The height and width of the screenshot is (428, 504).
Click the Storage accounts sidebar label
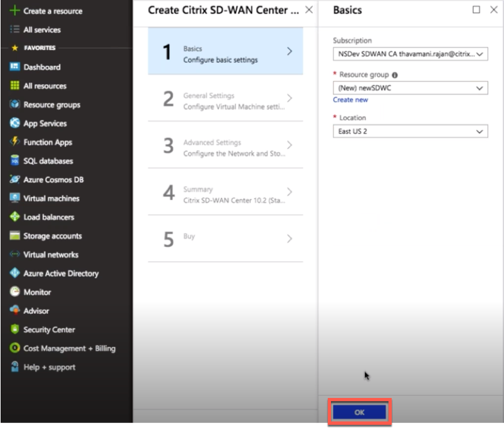[53, 236]
